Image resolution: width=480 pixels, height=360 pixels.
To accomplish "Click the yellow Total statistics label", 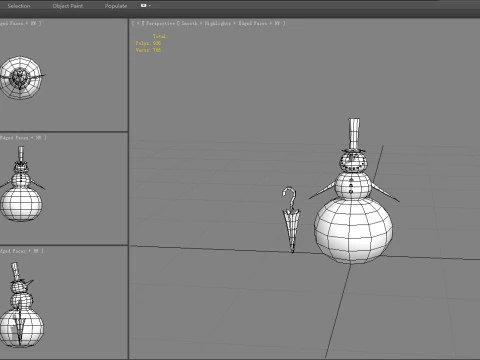I will (x=159, y=36).
